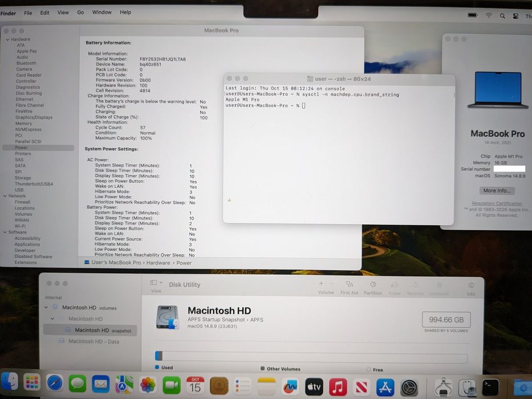Screen dimensions: 532x399
Task: Select NVMExpress in sidebar
Action: click(28, 129)
